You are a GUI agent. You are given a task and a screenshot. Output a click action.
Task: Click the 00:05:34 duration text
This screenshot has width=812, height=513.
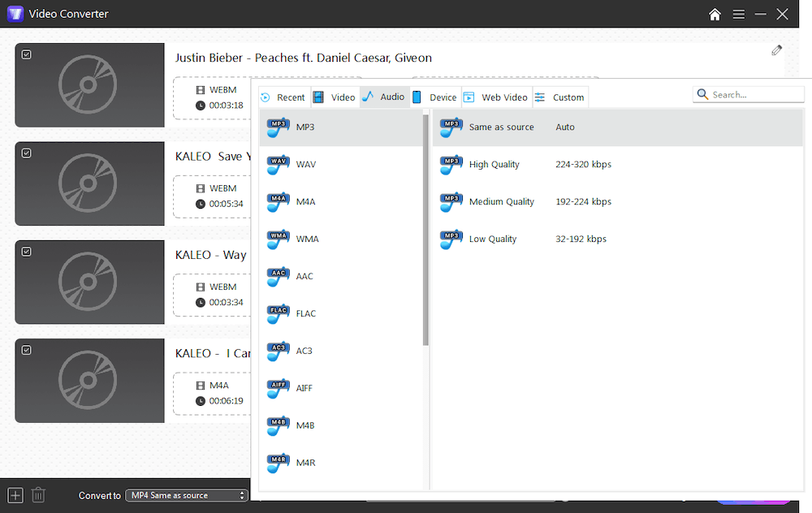click(x=226, y=204)
